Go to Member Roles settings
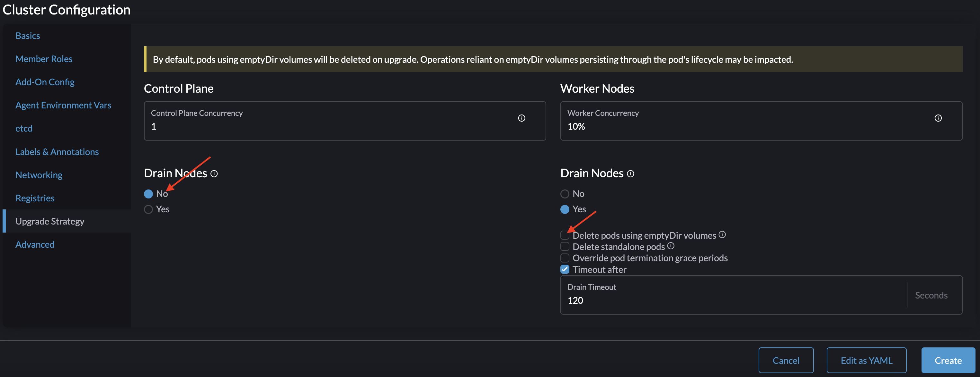This screenshot has height=377, width=980. point(44,59)
